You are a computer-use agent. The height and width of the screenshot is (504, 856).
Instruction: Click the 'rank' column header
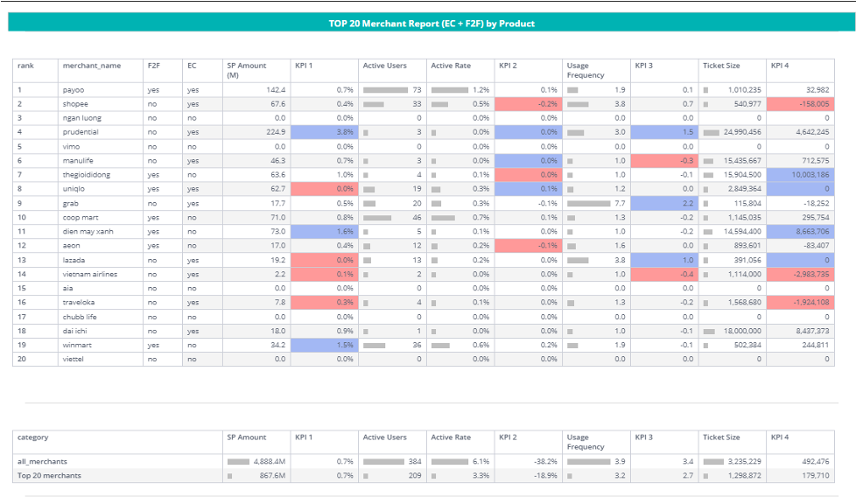(x=25, y=66)
